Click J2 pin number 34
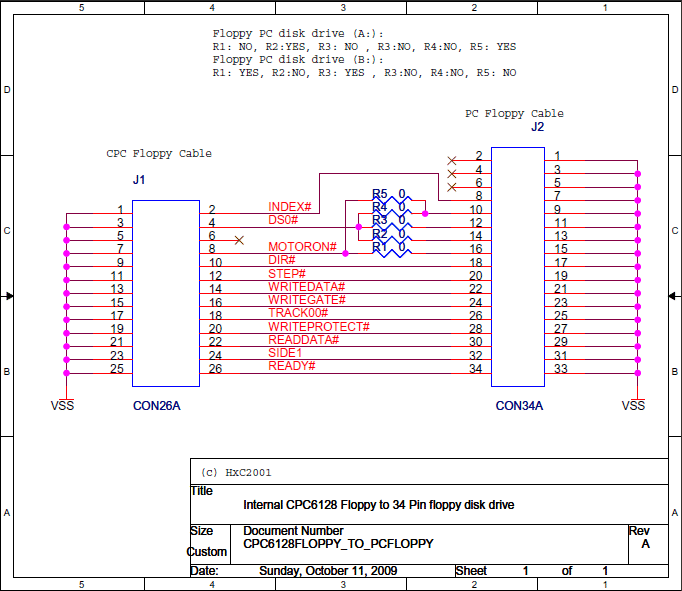 [476, 369]
